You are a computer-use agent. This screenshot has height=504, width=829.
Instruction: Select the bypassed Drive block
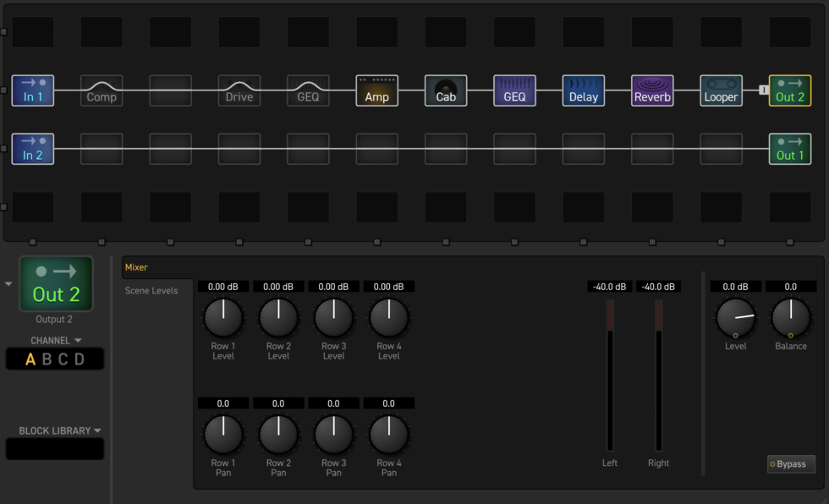pos(239,90)
